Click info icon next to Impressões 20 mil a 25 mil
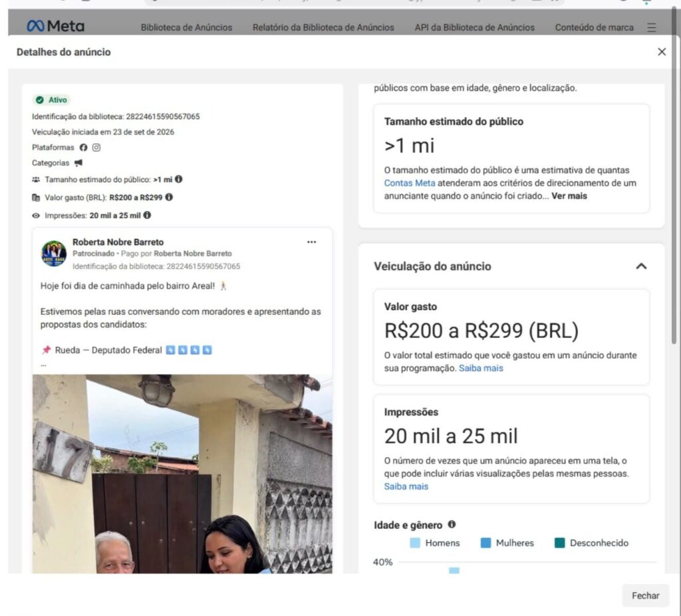Image resolution: width=681 pixels, height=616 pixels. pyautogui.click(x=147, y=215)
